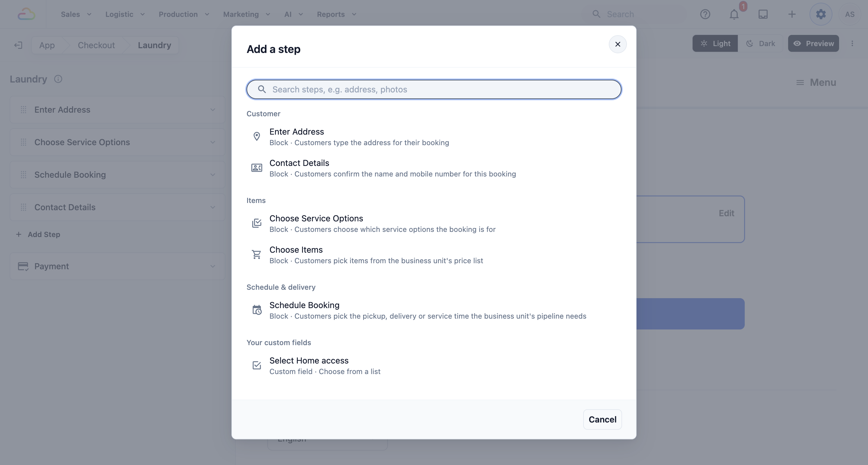The width and height of the screenshot is (868, 465).
Task: Click the plus create icon in top bar
Action: (792, 14)
